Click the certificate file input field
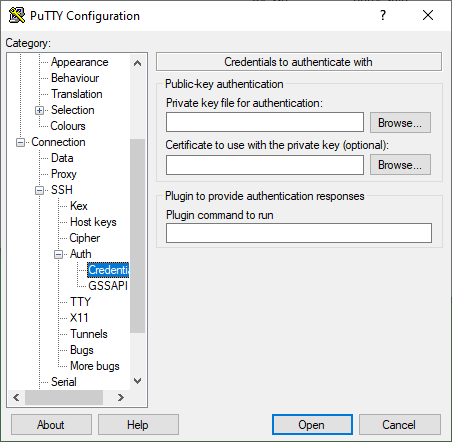 coord(265,164)
